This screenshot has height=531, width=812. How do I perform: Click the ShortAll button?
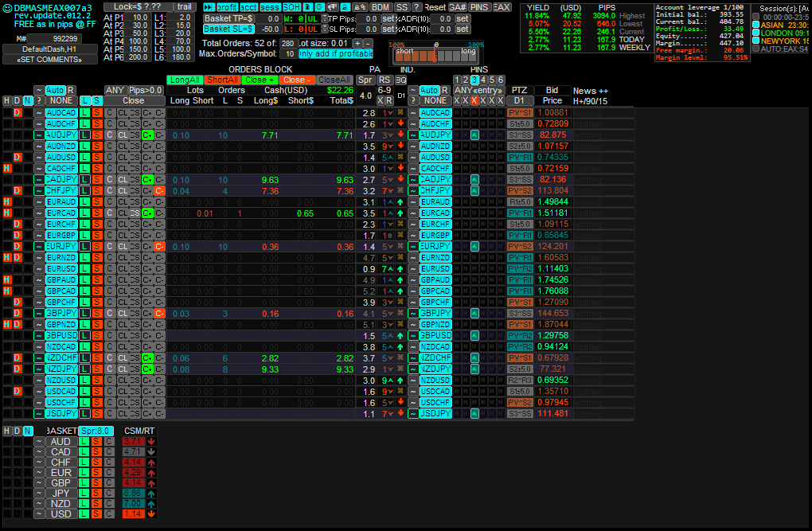click(222, 80)
